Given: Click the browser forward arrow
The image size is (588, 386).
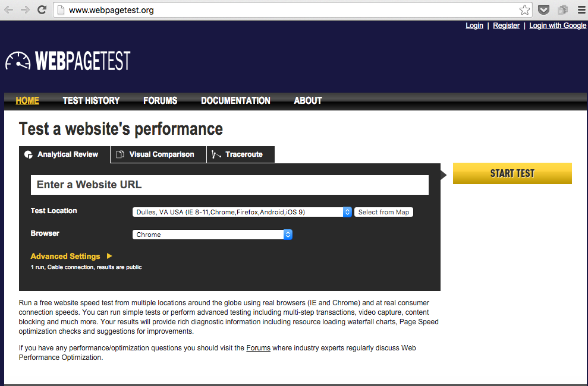Looking at the screenshot, I should click(25, 10).
